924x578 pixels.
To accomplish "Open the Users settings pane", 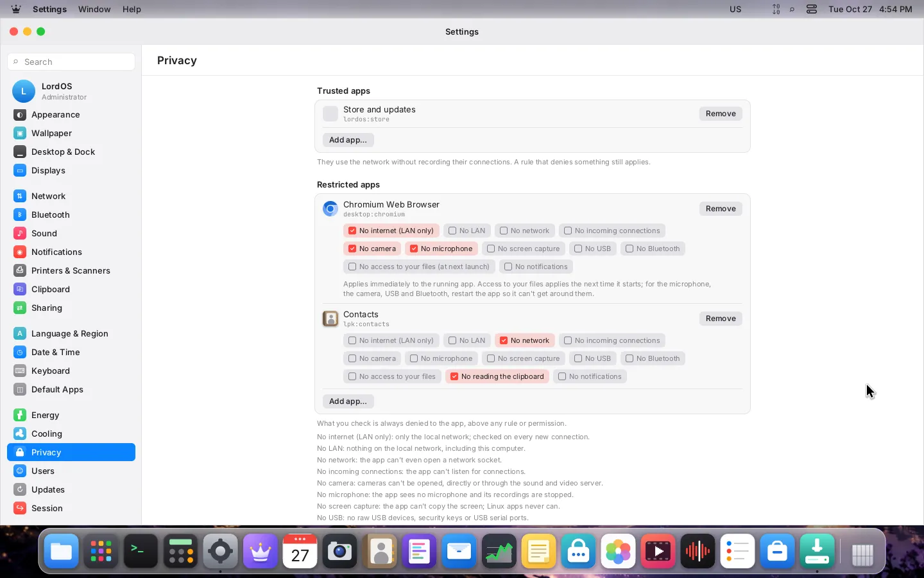I will click(x=71, y=471).
